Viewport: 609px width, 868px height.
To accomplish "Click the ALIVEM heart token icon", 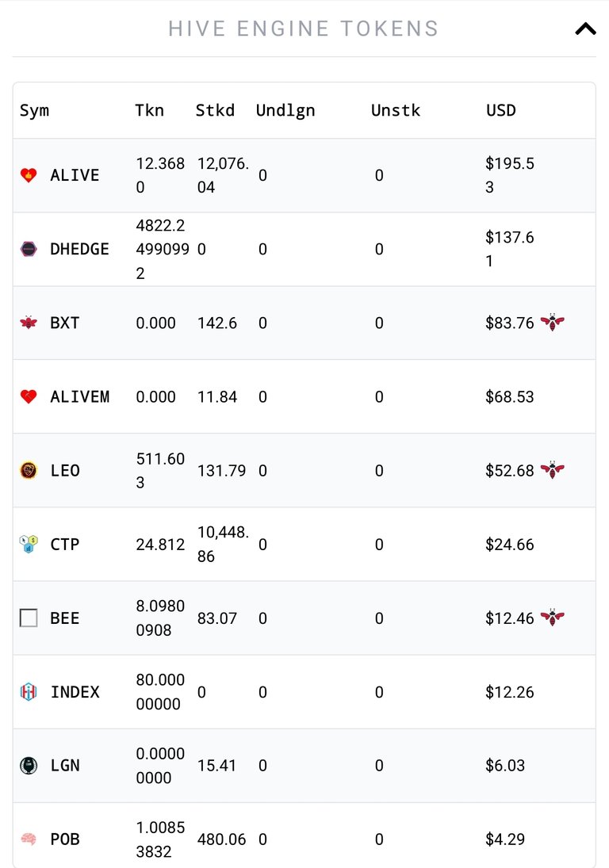I will point(29,396).
